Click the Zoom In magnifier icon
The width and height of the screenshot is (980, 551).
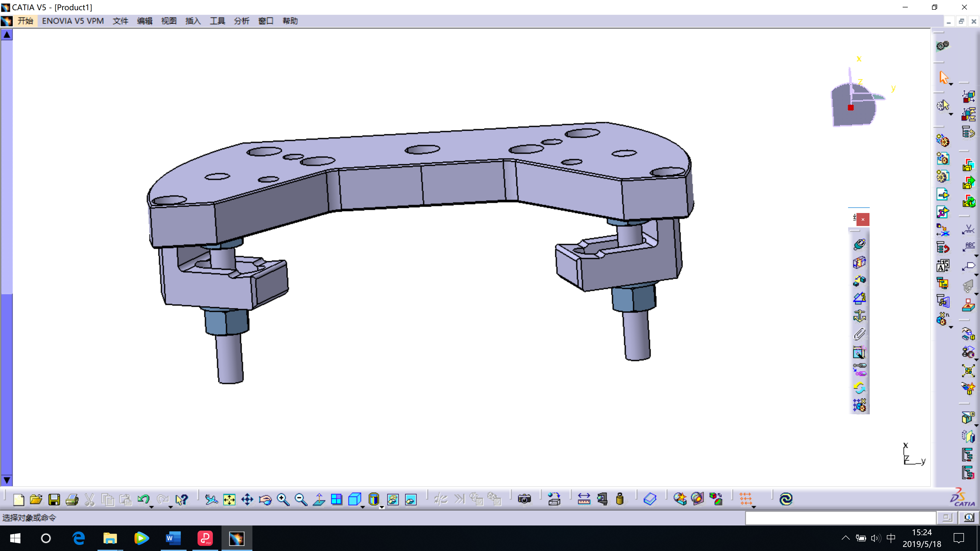pyautogui.click(x=283, y=499)
